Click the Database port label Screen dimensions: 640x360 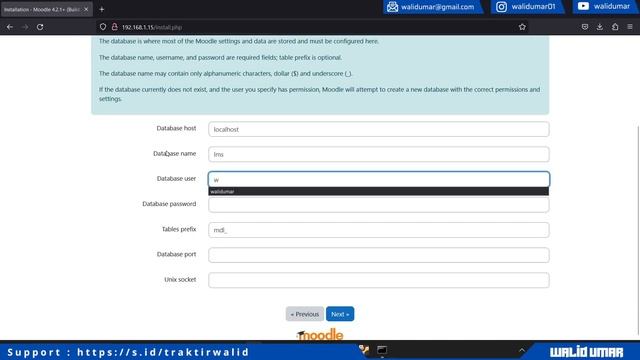tap(176, 254)
